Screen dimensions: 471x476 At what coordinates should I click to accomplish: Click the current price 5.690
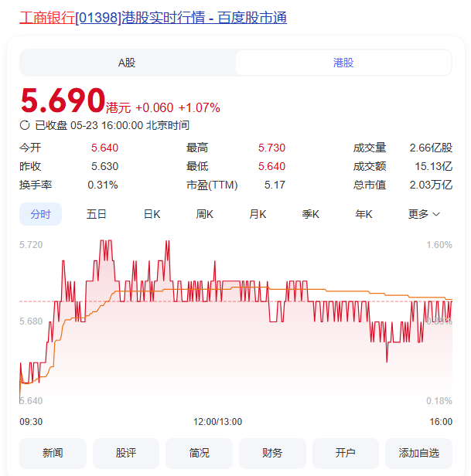63,100
